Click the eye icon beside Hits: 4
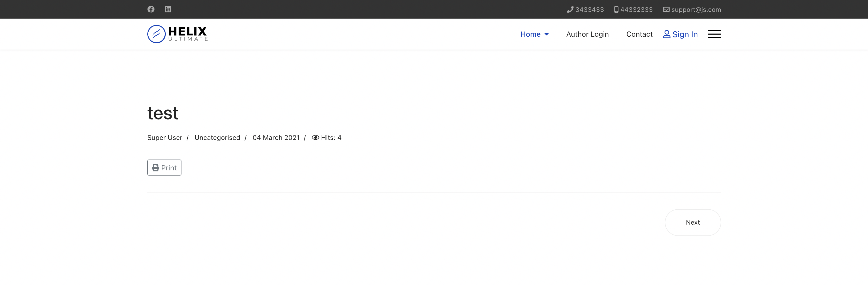 315,137
